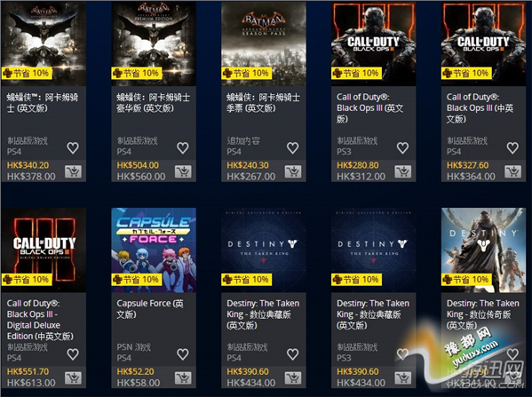Toggle wishlist heart on Batman Season Pass
The image size is (532, 397).
click(x=293, y=148)
